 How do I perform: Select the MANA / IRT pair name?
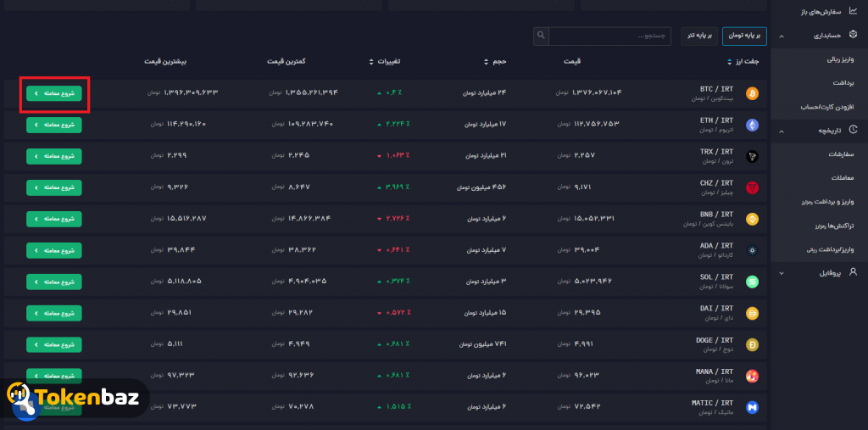click(714, 371)
